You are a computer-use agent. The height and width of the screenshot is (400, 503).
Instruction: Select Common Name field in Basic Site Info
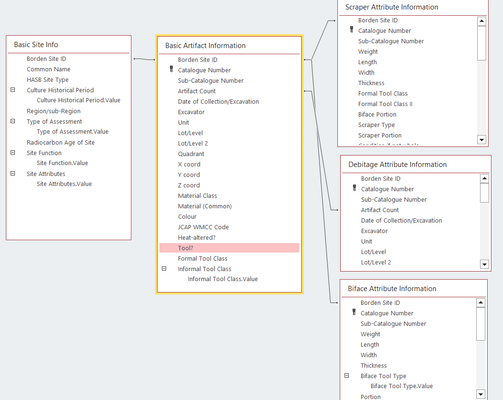coord(49,69)
